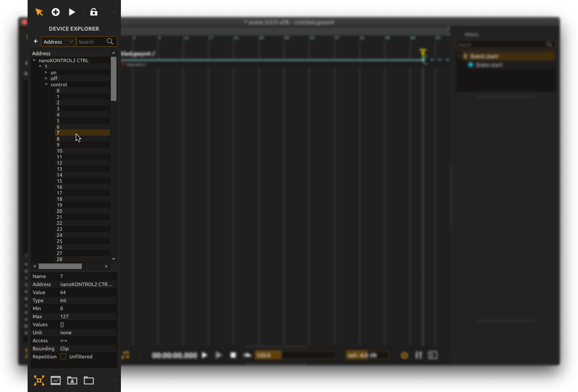Open the Type field showing Int
This screenshot has height=392, width=578.
88,301
